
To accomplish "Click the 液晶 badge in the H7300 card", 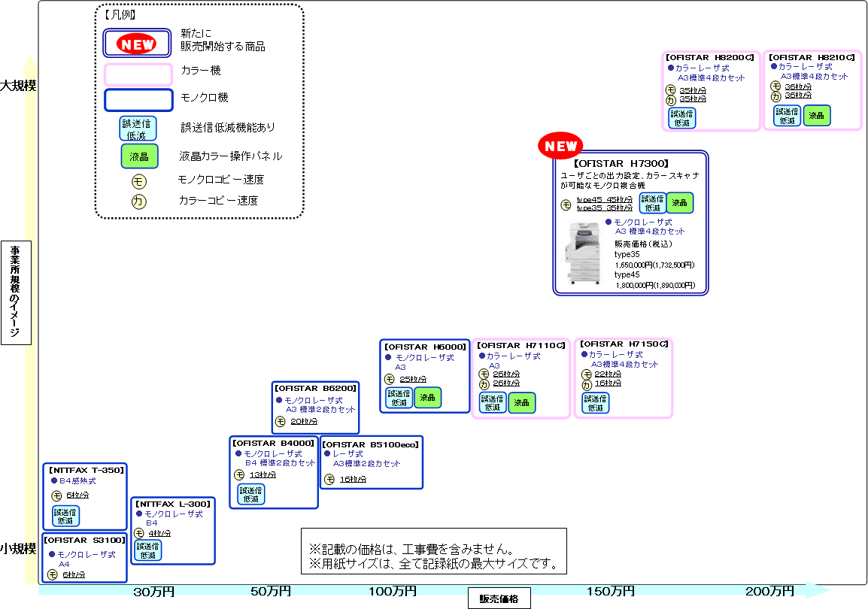I will tap(679, 203).
